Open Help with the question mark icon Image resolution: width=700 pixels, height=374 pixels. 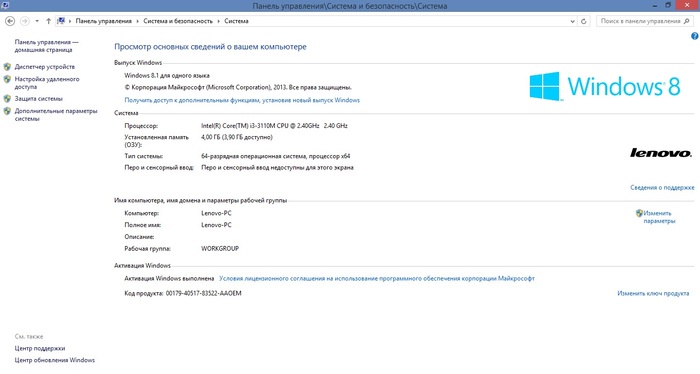point(695,36)
